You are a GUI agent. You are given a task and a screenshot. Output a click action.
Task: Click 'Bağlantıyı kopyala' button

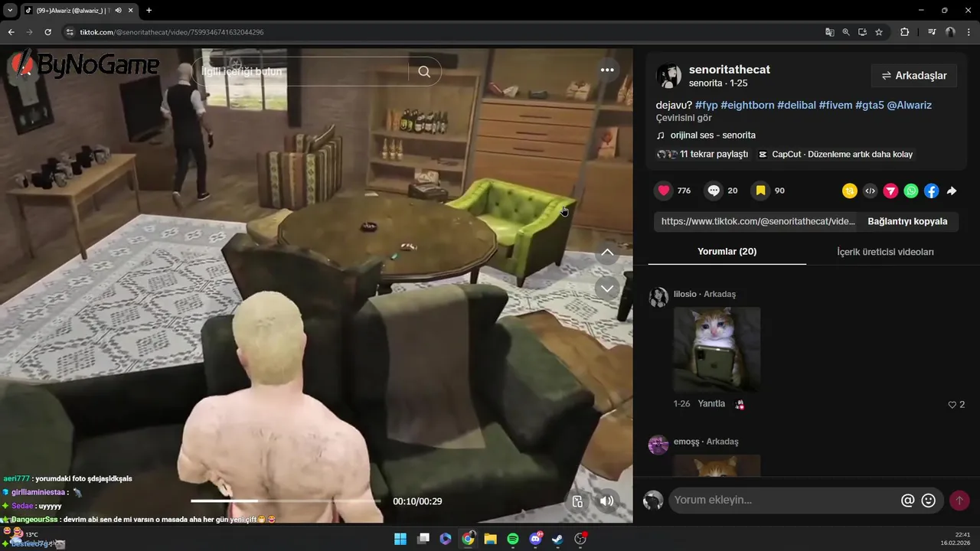[x=907, y=221]
